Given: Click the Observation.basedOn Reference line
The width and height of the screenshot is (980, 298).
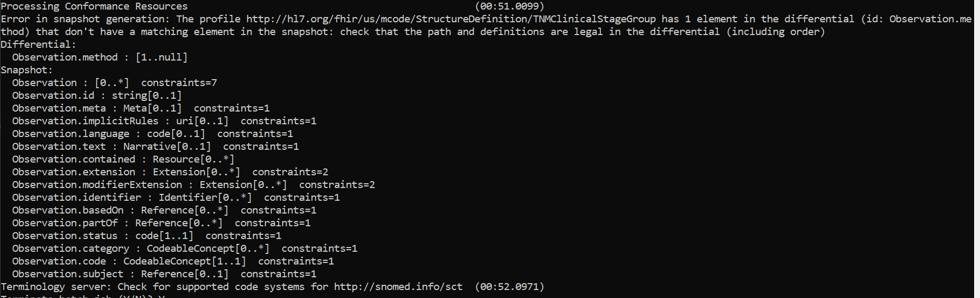Looking at the screenshot, I should (x=164, y=210).
